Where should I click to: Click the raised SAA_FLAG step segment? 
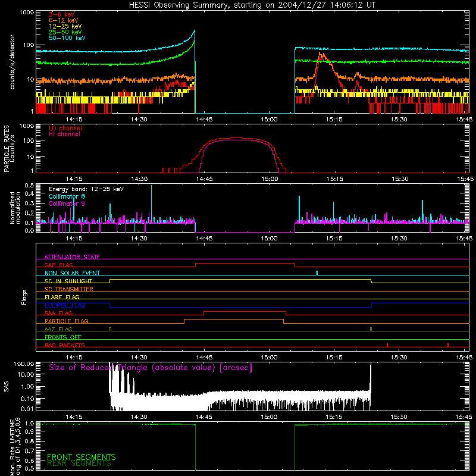[245, 312]
